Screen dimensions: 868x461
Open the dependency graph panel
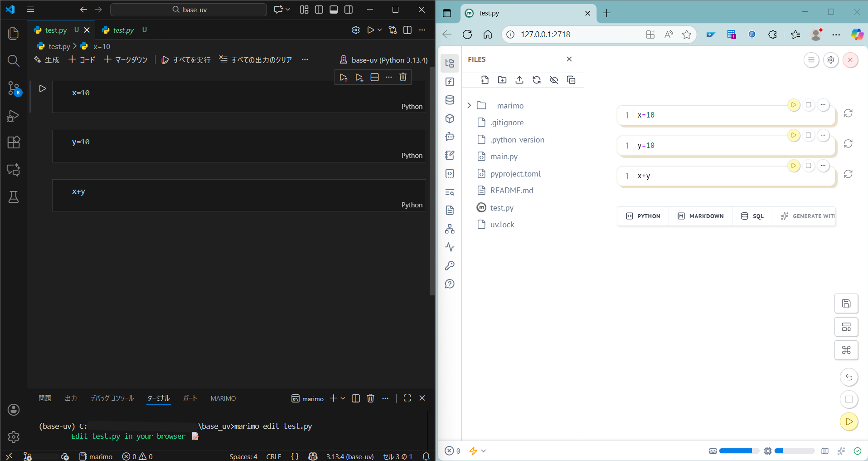click(x=450, y=229)
